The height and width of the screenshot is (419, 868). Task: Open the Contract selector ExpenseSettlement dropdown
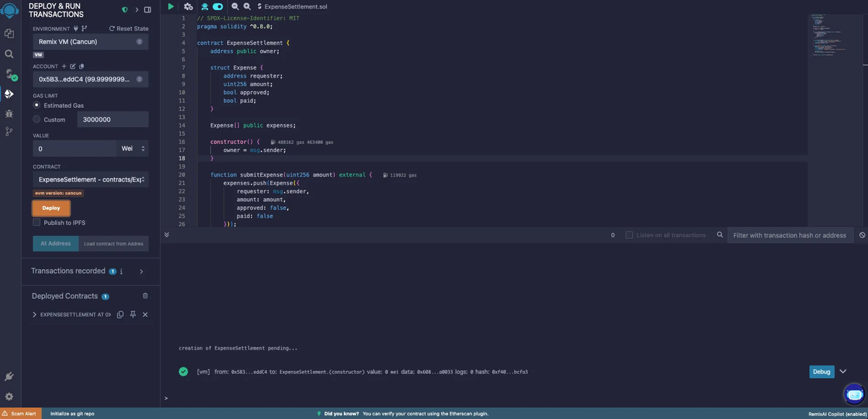[x=90, y=179]
